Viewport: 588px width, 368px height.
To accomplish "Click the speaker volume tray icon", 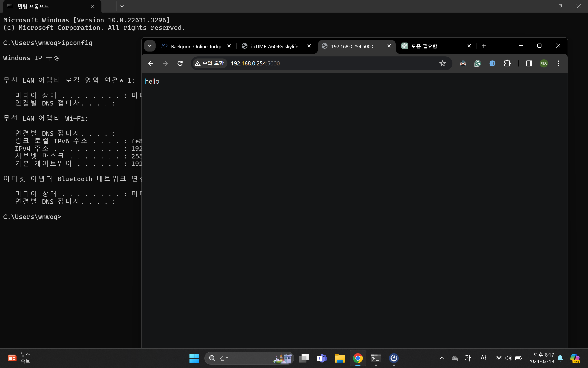I will (x=508, y=358).
